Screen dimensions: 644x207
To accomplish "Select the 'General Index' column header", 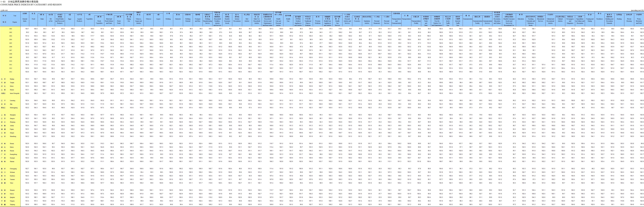I will (x=25, y=20).
